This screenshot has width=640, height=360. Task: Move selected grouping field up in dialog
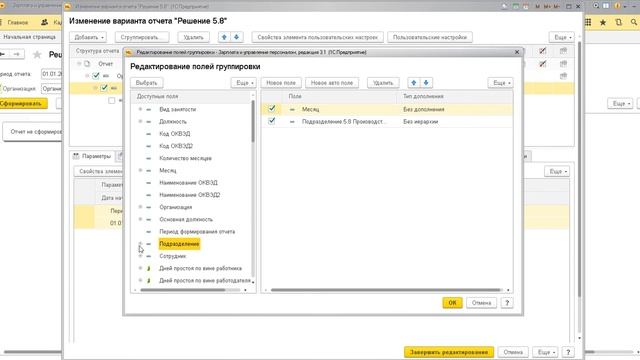point(413,83)
